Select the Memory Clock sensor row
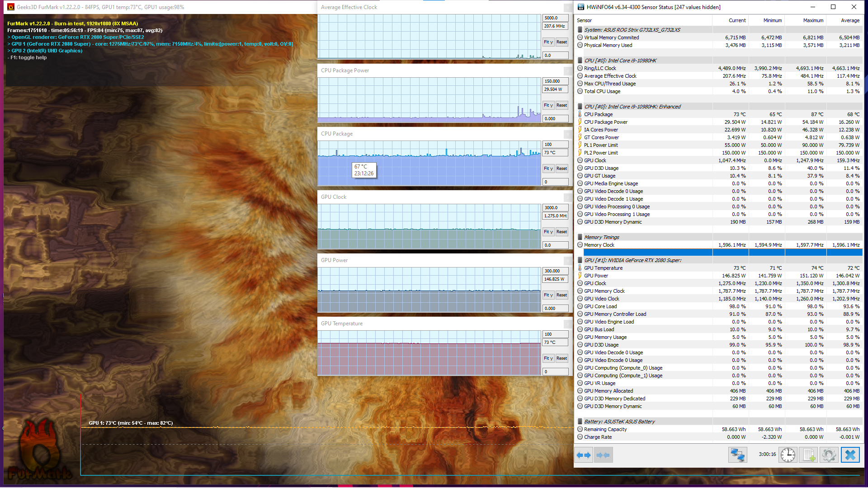Screen dimensions: 868x488 [x=718, y=245]
